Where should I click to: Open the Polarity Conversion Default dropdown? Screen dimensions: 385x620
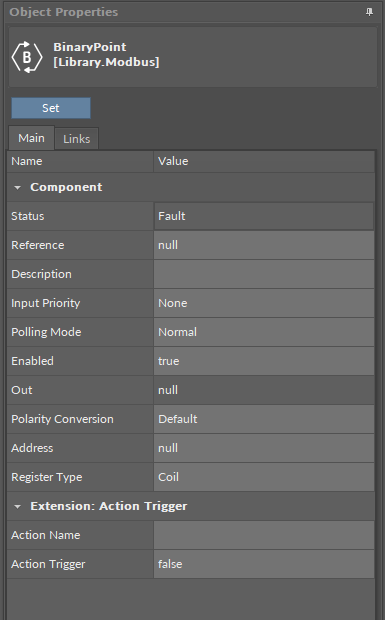point(264,419)
